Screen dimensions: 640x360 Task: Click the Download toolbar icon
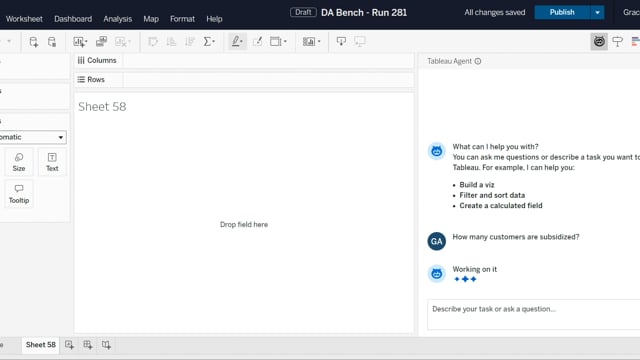coord(341,41)
